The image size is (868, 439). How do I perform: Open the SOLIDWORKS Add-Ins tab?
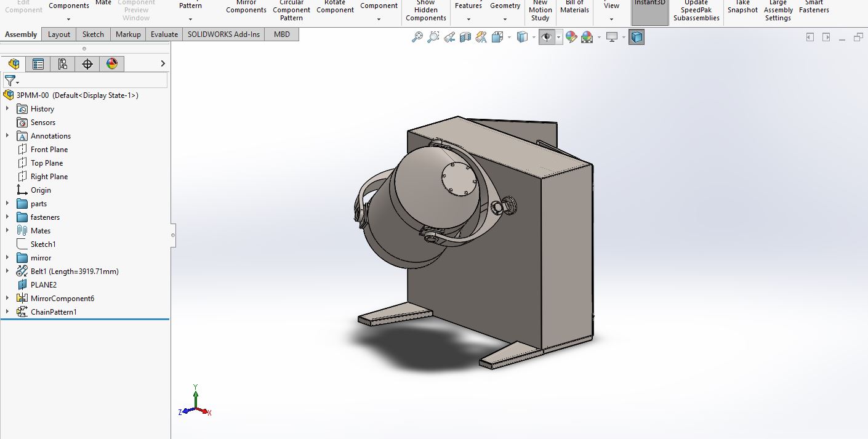223,34
